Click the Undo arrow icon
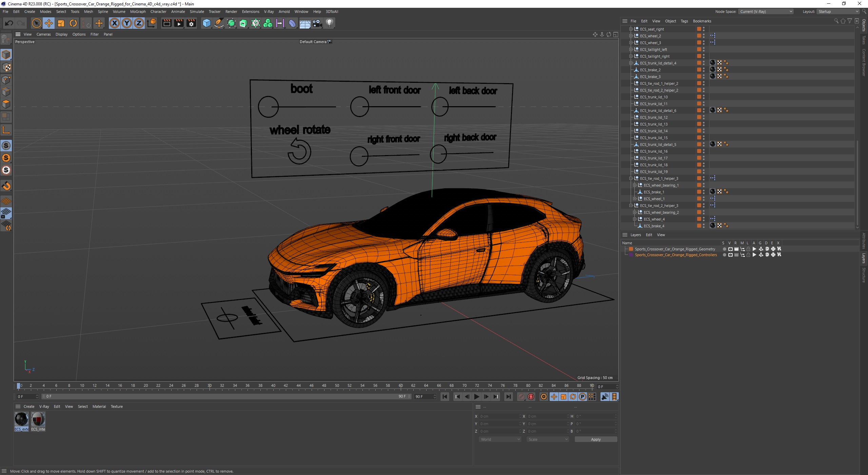 [x=9, y=23]
